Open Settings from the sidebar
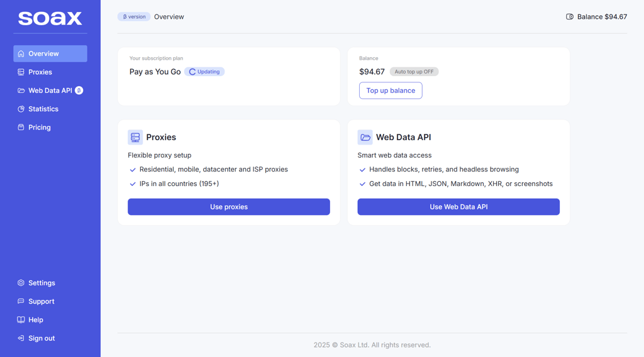Screen dimensions: 644x357 [x=50, y=283]
